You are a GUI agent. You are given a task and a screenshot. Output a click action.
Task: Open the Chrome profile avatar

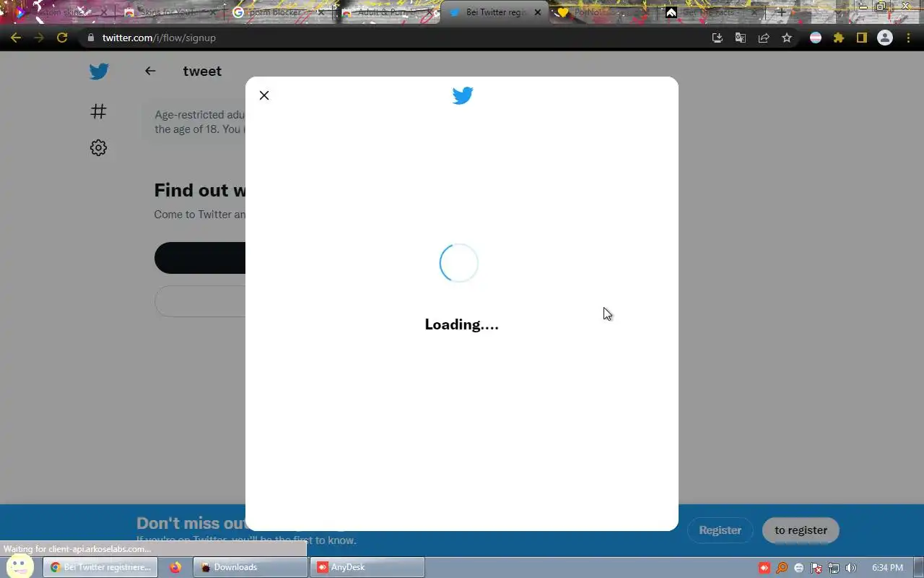click(x=885, y=38)
